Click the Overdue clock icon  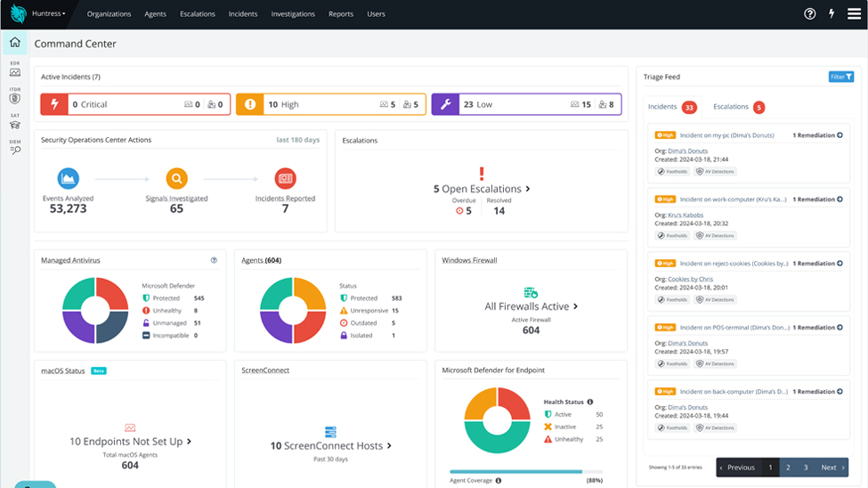coord(459,211)
